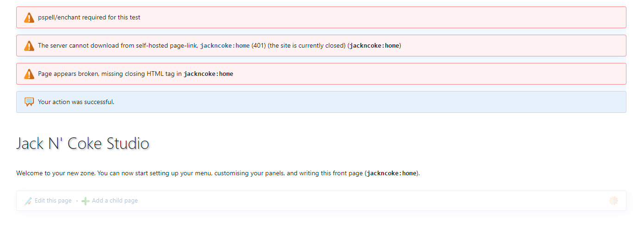Click the '(401)' error code text

pos(259,46)
